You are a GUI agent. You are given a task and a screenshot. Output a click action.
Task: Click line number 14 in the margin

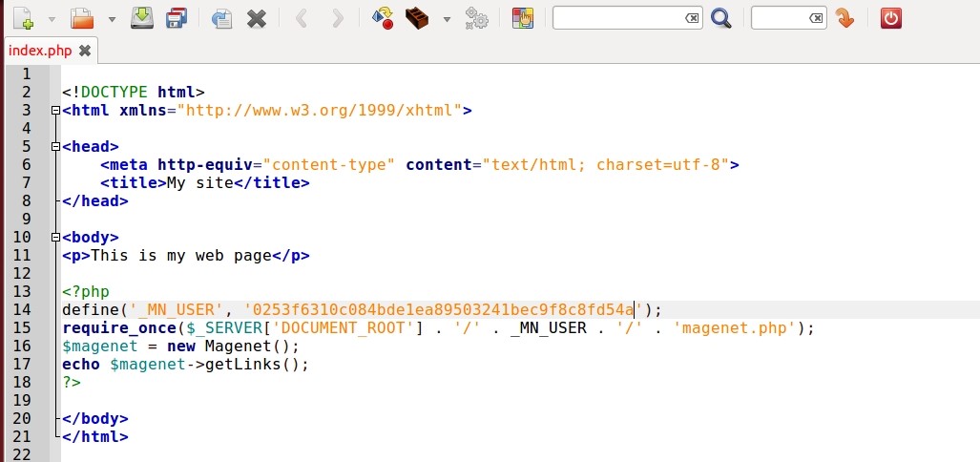click(x=21, y=310)
